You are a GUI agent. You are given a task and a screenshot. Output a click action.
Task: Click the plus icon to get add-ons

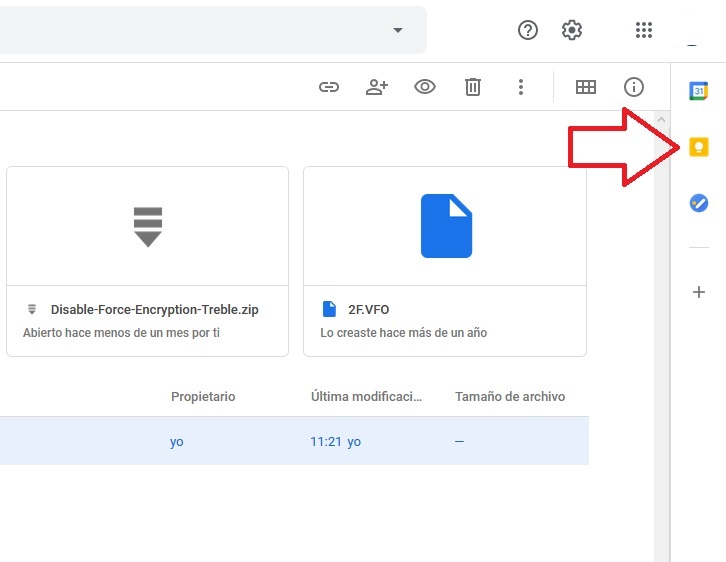(x=699, y=292)
